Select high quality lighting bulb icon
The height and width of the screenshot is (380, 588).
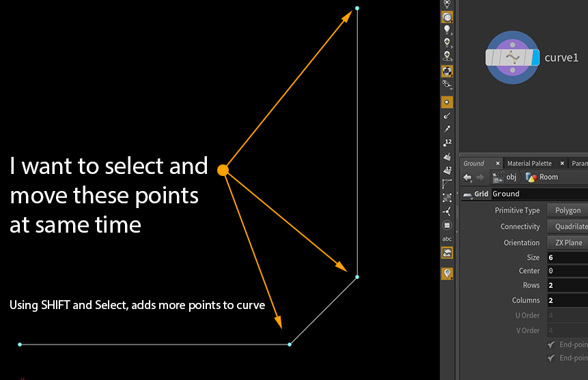[447, 43]
